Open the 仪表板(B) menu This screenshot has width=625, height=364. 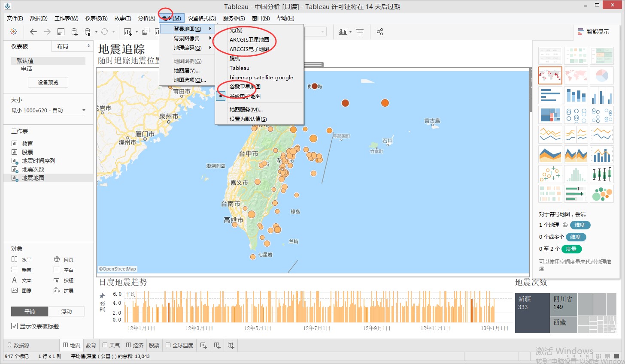tap(96, 18)
